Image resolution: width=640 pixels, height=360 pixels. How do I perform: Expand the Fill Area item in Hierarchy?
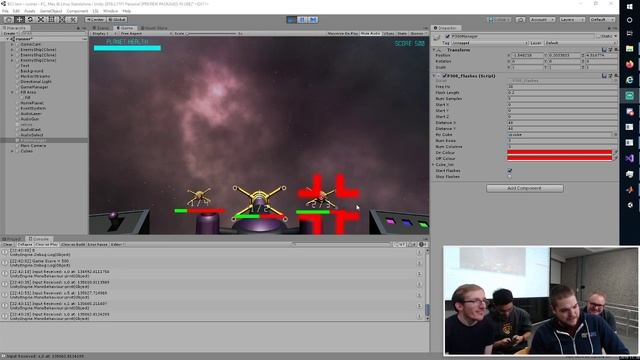12,92
